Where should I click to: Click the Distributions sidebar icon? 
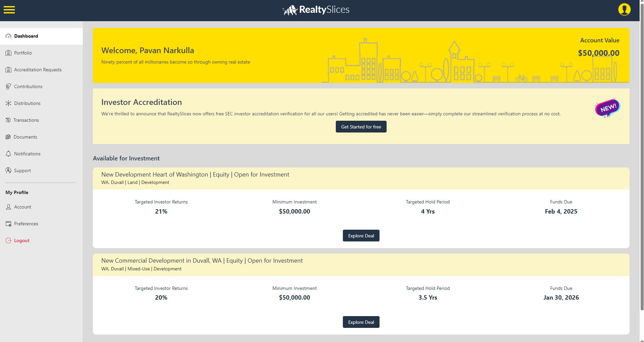coord(8,103)
